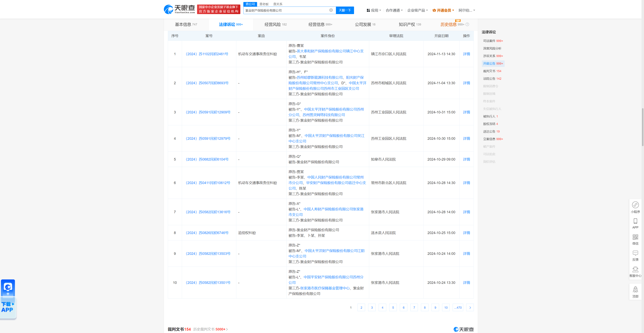Select 开庭公告 in the sidebar

click(x=493, y=64)
